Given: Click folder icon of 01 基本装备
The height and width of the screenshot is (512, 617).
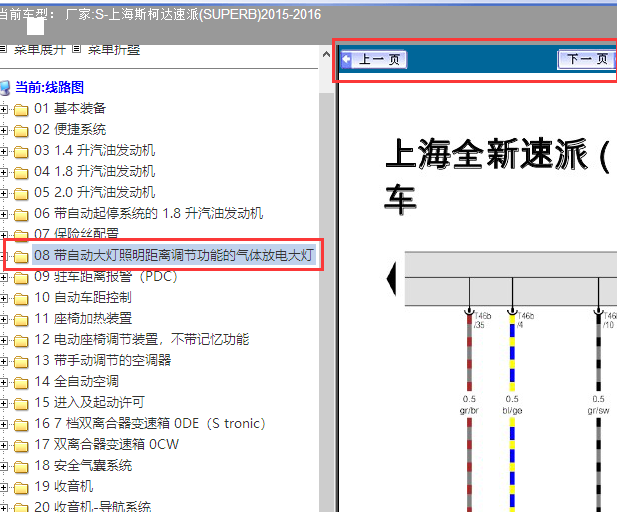Looking at the screenshot, I should tap(21, 109).
